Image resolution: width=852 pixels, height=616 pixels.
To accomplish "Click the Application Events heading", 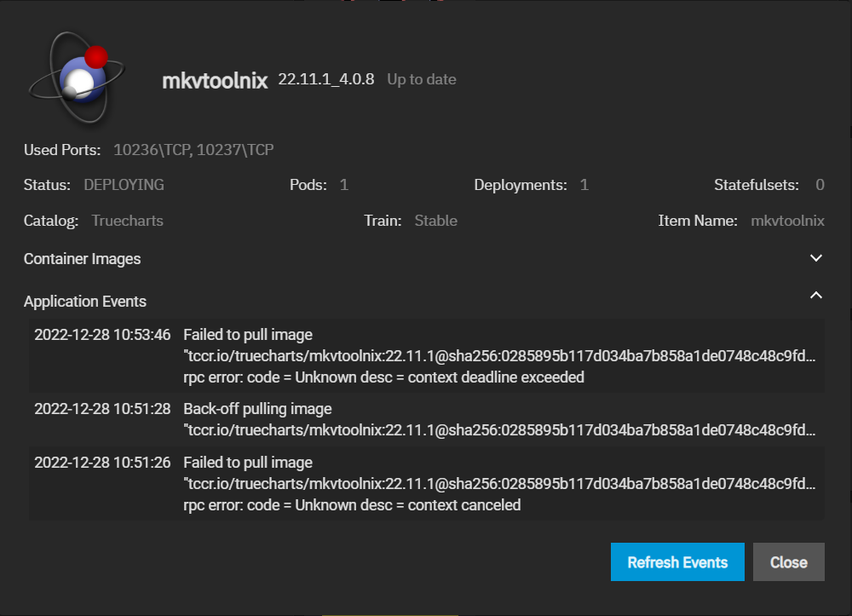I will click(84, 302).
